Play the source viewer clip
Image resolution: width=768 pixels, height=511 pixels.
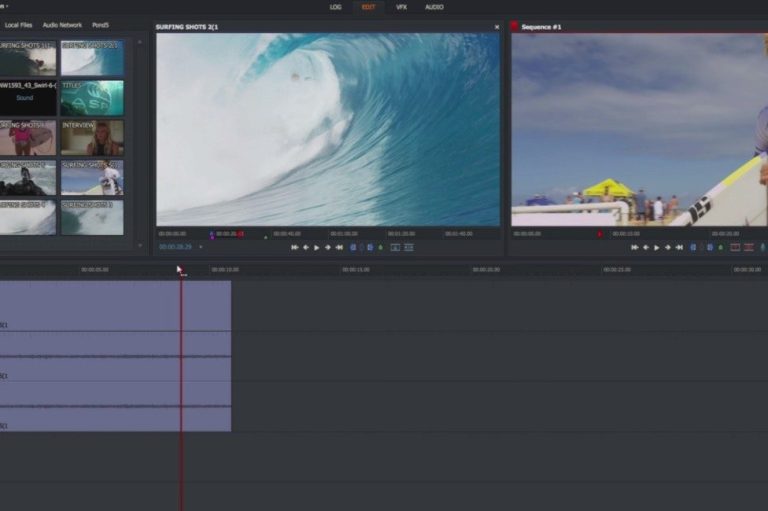(316, 247)
